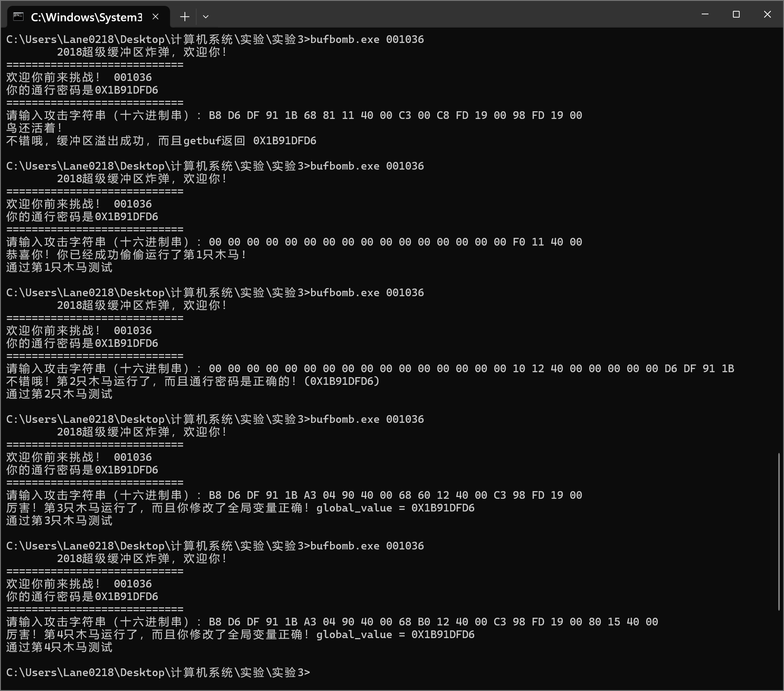Screen dimensions: 784x691
Task: Click the text '通过第1只木马测试'
Action: click(60, 267)
